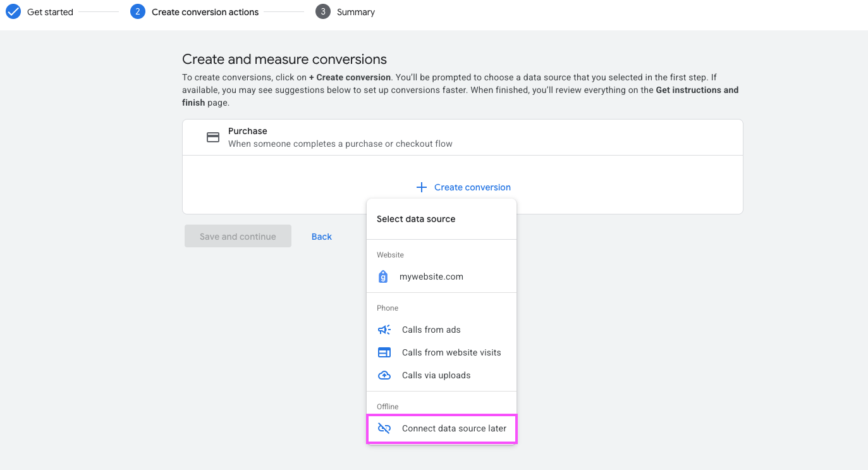
Task: Jump to the Summary step label
Action: pos(356,12)
